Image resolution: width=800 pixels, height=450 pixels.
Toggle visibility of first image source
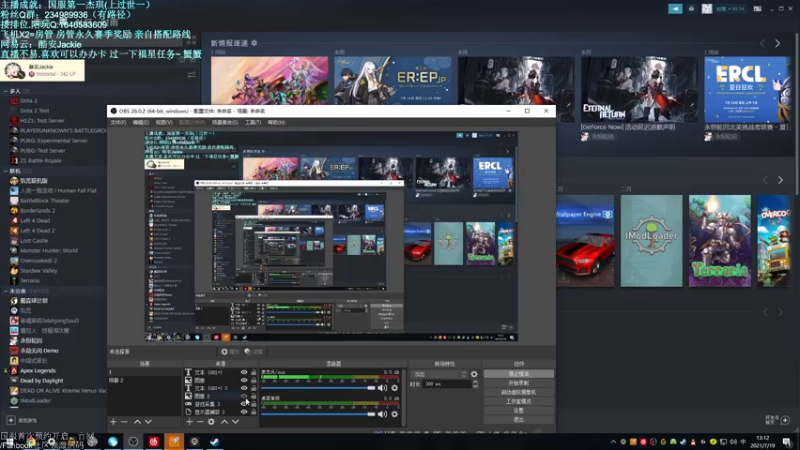(x=244, y=380)
